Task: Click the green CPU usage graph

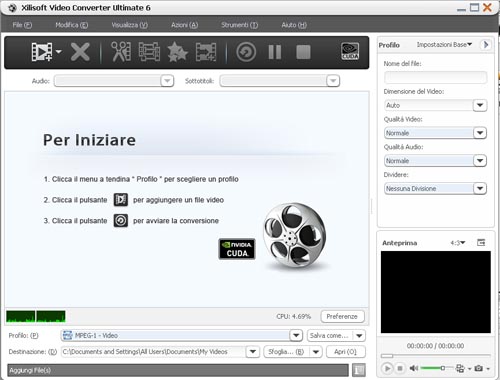Action: point(36,316)
